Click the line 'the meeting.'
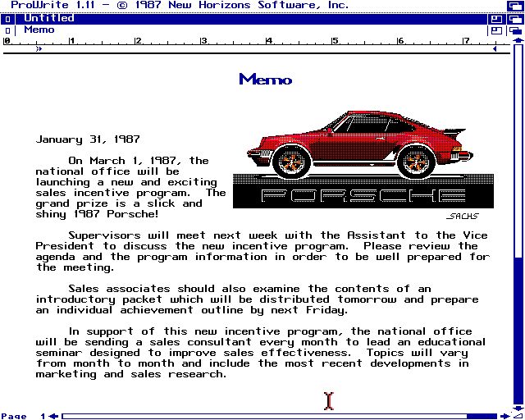This screenshot has width=525, height=420. point(75,267)
